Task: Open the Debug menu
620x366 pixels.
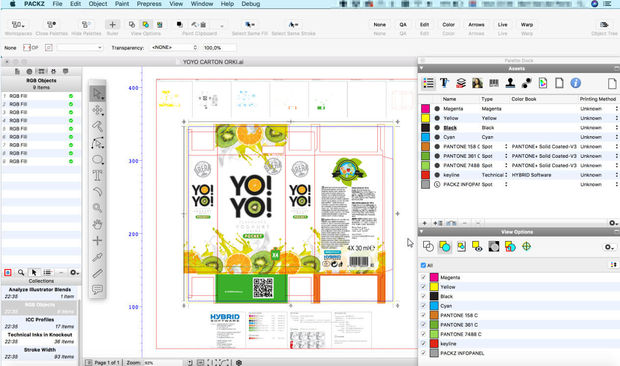Action: pos(251,4)
